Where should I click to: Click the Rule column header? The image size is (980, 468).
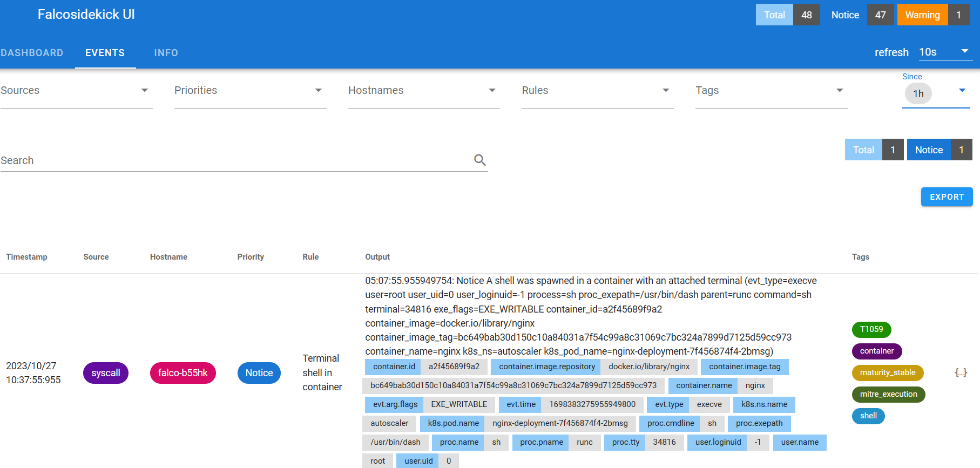pos(310,257)
